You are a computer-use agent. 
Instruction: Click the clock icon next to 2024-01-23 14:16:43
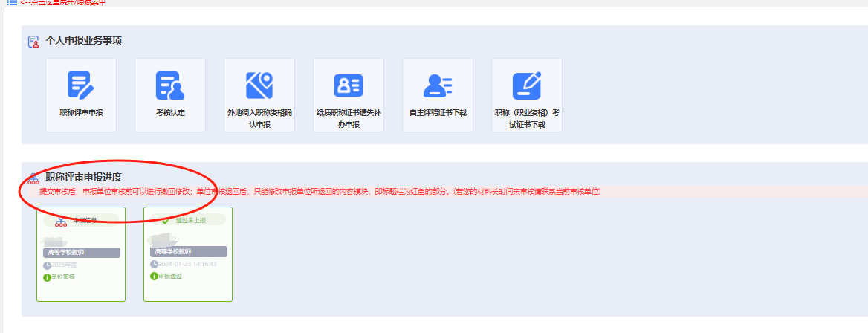click(154, 265)
